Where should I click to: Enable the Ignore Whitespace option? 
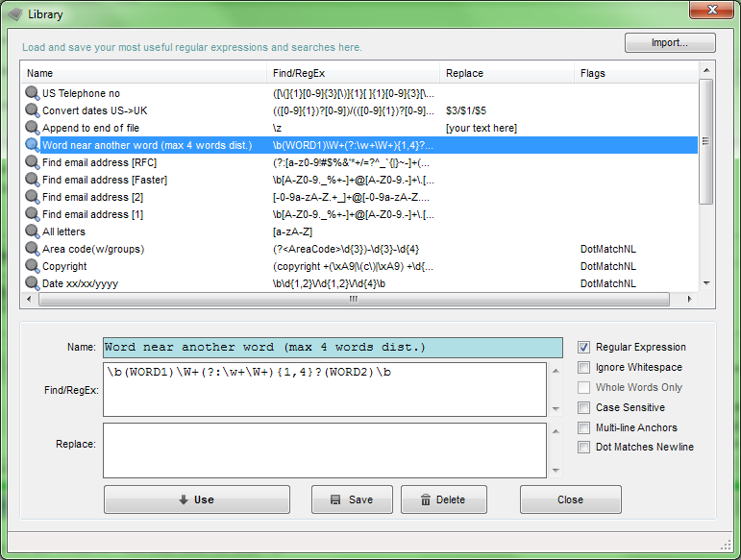pyautogui.click(x=583, y=367)
